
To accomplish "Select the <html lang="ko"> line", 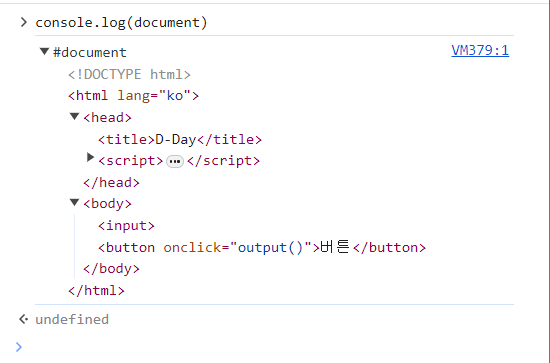I will 134,95.
